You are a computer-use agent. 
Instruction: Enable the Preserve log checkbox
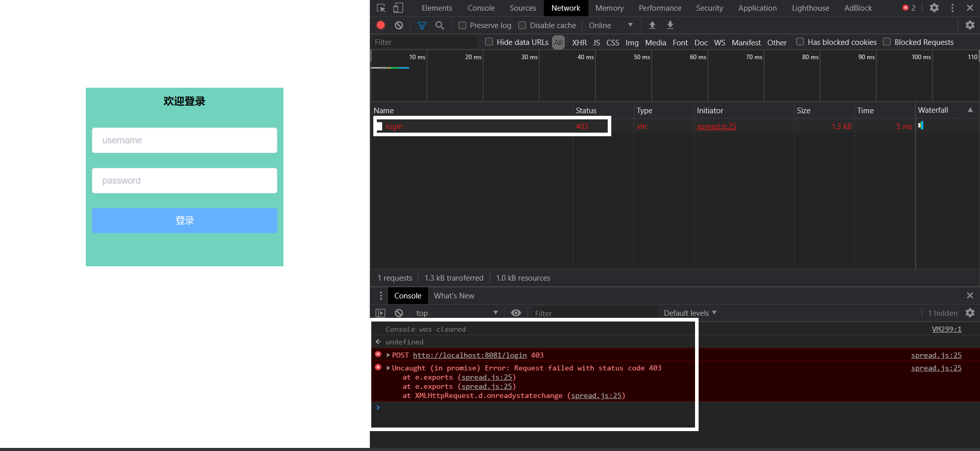pyautogui.click(x=463, y=25)
